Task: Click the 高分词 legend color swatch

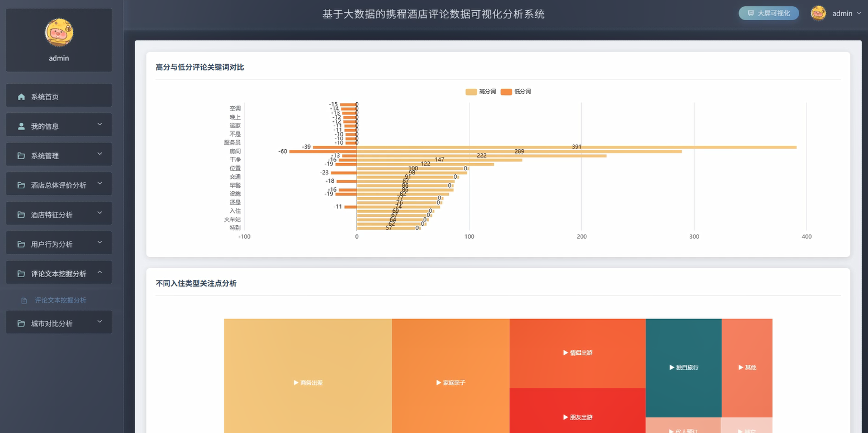Action: point(471,92)
